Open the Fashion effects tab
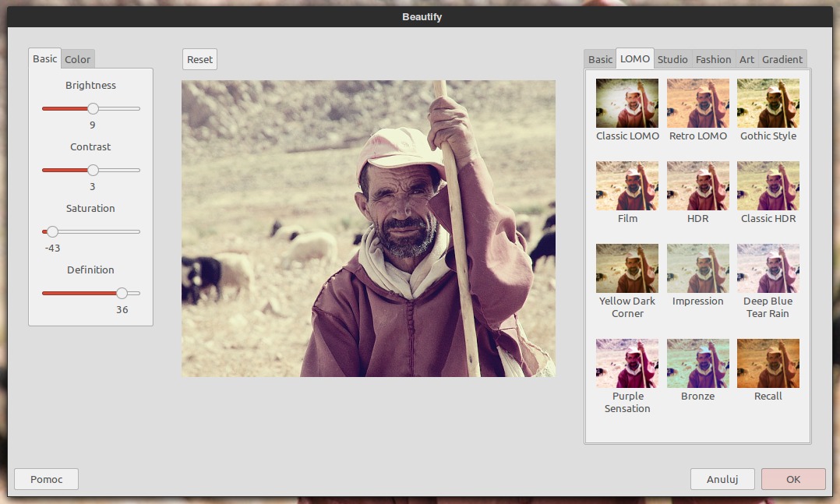This screenshot has height=504, width=840. pyautogui.click(x=713, y=59)
